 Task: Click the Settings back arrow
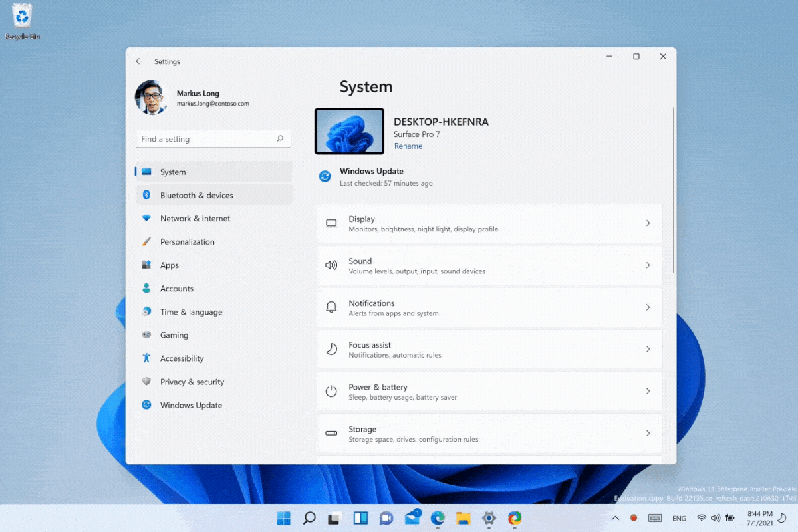coord(139,61)
